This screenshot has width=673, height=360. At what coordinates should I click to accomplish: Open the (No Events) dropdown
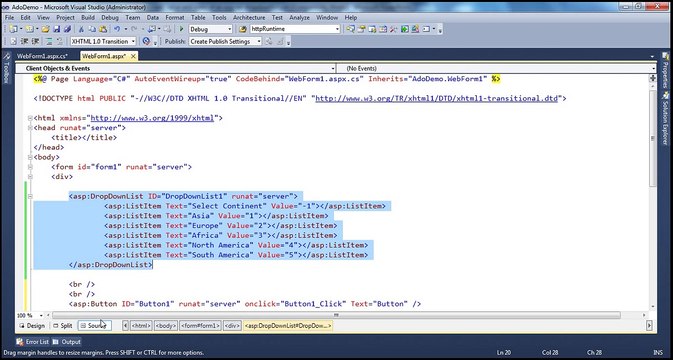pyautogui.click(x=653, y=68)
